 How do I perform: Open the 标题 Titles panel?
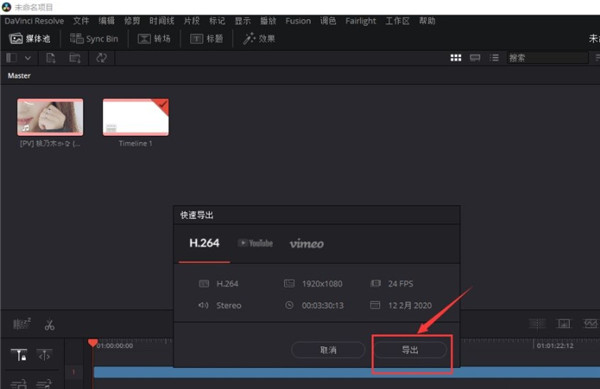click(207, 39)
